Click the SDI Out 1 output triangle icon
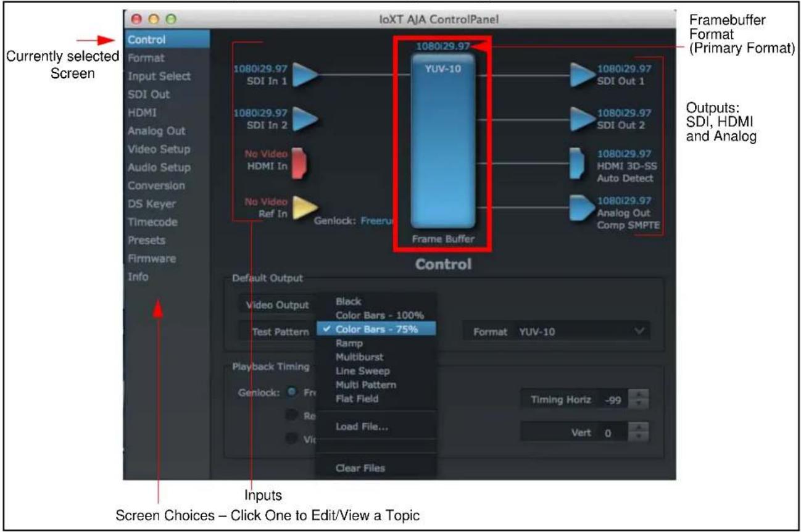Image resolution: width=801 pixels, height=532 pixels. click(583, 74)
